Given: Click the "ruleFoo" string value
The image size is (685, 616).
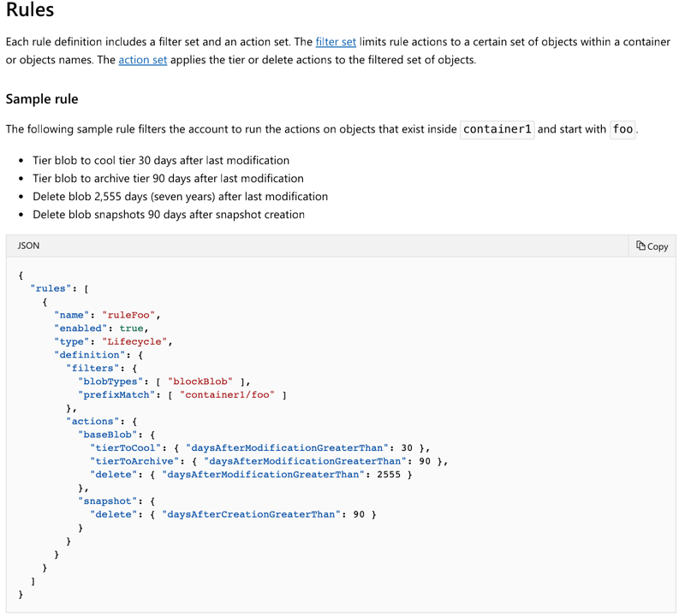Looking at the screenshot, I should [x=128, y=315].
